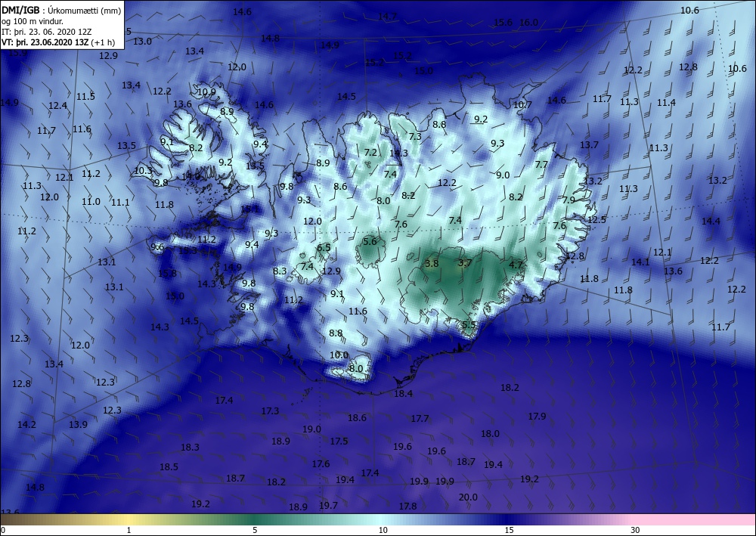Viewport: 756px width, 536px height.
Task: Click the map value '17.9'
Action: pyautogui.click(x=537, y=416)
